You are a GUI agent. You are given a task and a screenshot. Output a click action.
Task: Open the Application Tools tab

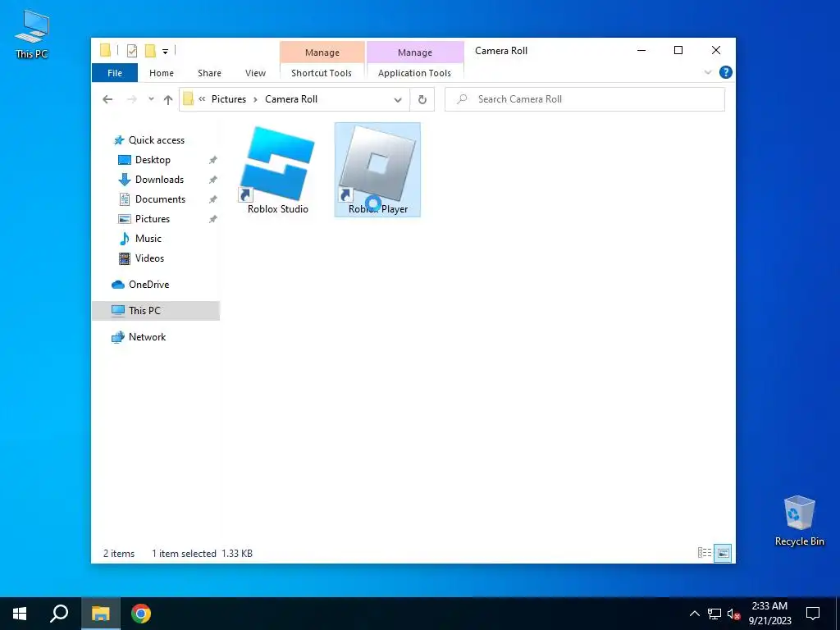414,73
